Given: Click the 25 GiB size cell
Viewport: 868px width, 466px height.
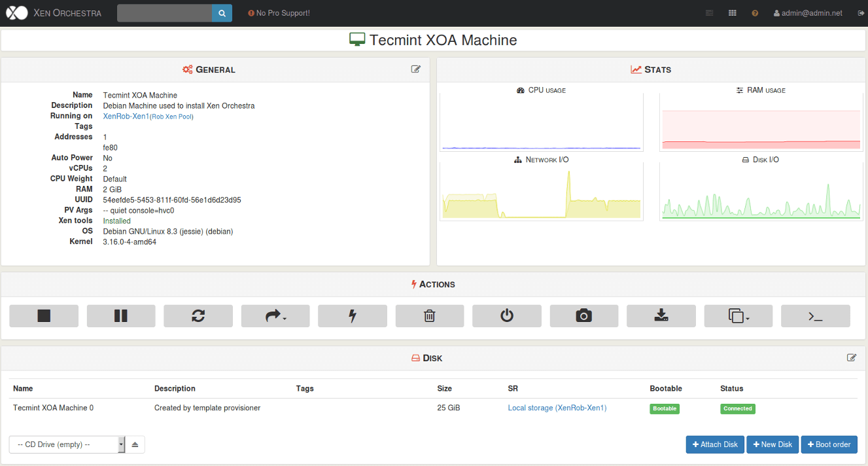Looking at the screenshot, I should click(449, 408).
